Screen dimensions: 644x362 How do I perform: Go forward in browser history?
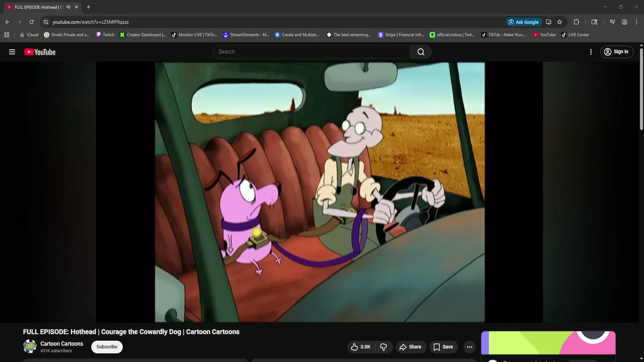click(x=19, y=22)
